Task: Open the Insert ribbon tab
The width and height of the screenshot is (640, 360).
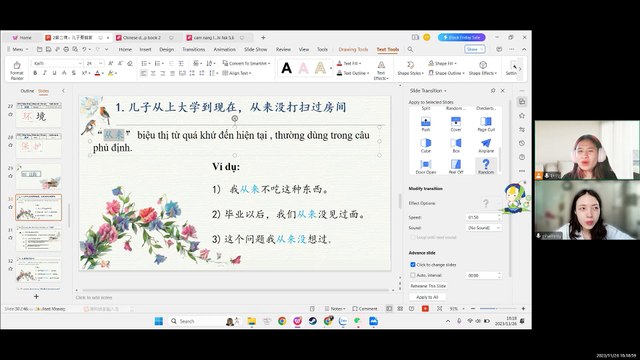Action: (145, 49)
